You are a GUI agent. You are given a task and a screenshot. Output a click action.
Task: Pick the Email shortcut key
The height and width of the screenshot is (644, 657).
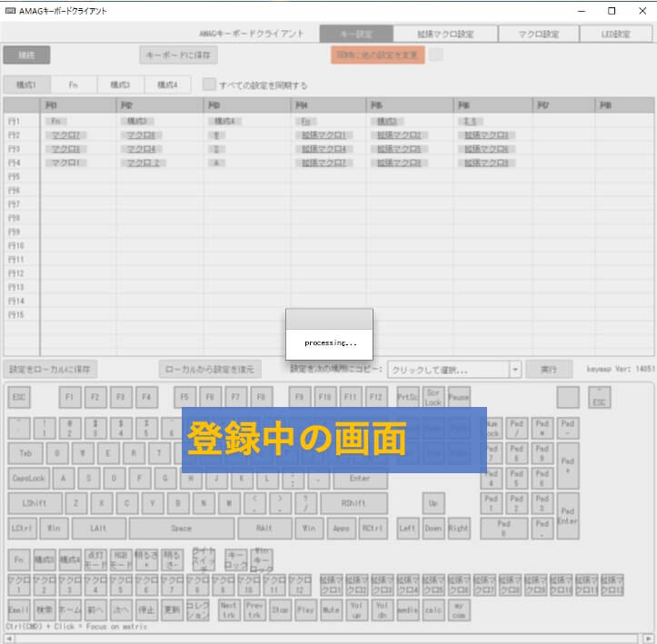[x=19, y=609]
